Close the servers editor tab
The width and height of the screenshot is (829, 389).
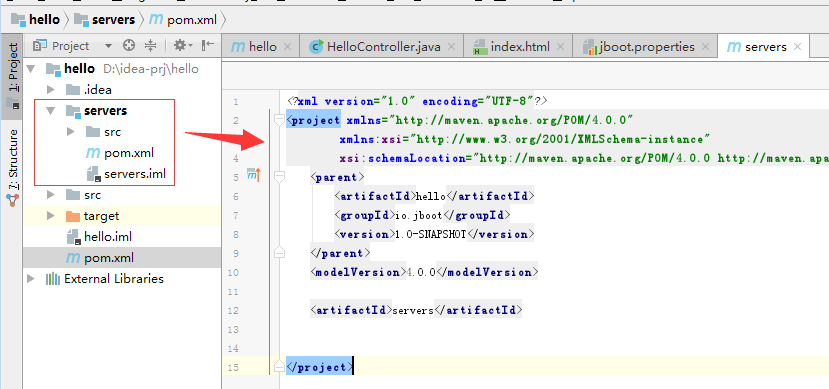[x=798, y=47]
